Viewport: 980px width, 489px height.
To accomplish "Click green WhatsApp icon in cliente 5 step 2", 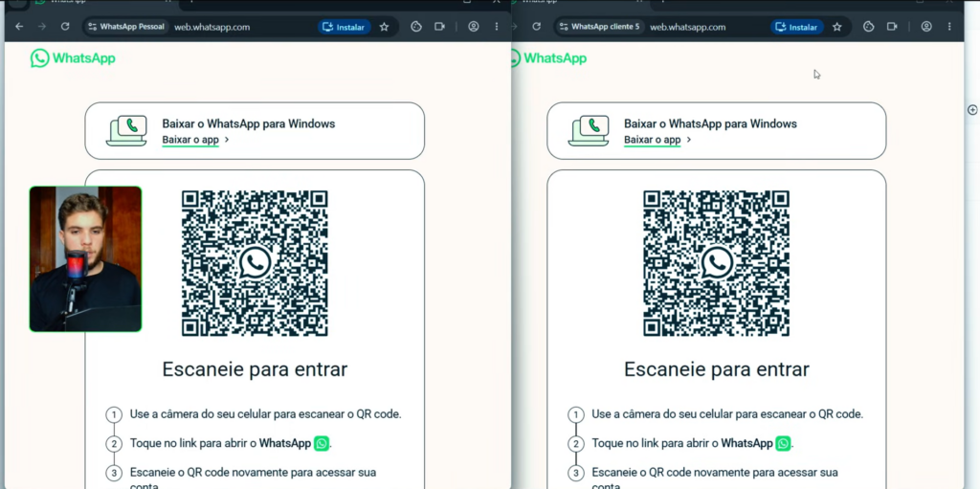I will click(x=783, y=443).
